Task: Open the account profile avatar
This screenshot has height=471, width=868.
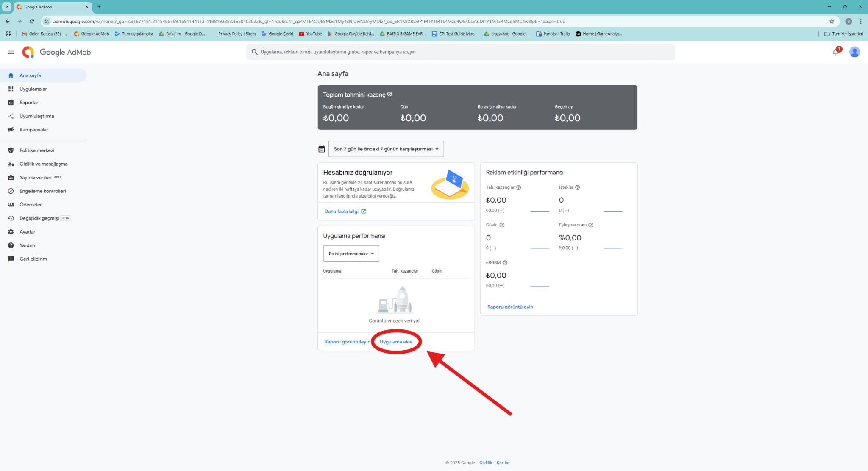Action: (854, 52)
